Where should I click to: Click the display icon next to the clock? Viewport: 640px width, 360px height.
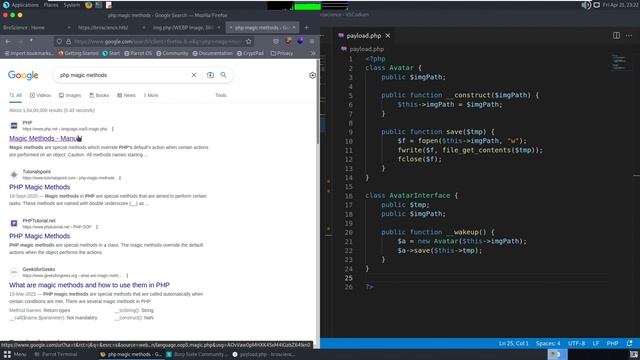597,5
